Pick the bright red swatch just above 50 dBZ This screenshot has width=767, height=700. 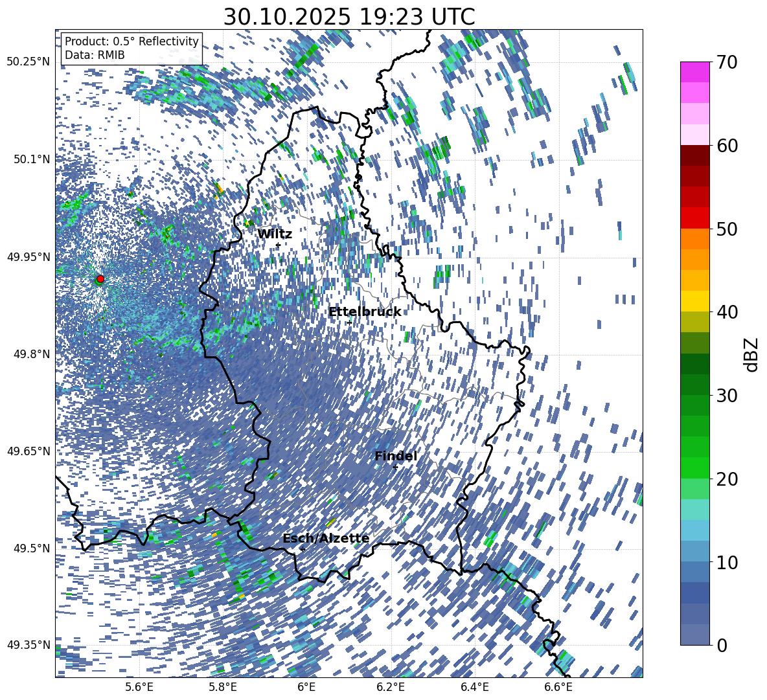pyautogui.click(x=695, y=218)
